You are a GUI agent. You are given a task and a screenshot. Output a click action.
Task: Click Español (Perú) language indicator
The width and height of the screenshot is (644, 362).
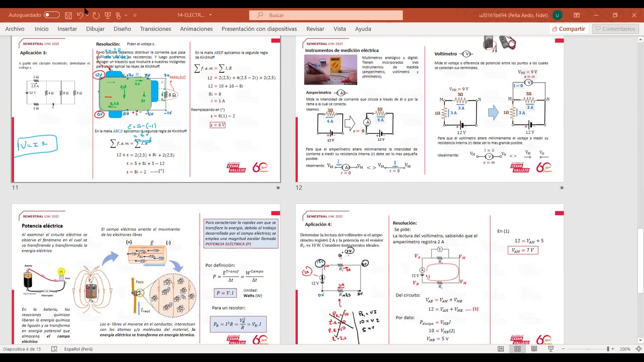coord(78,349)
